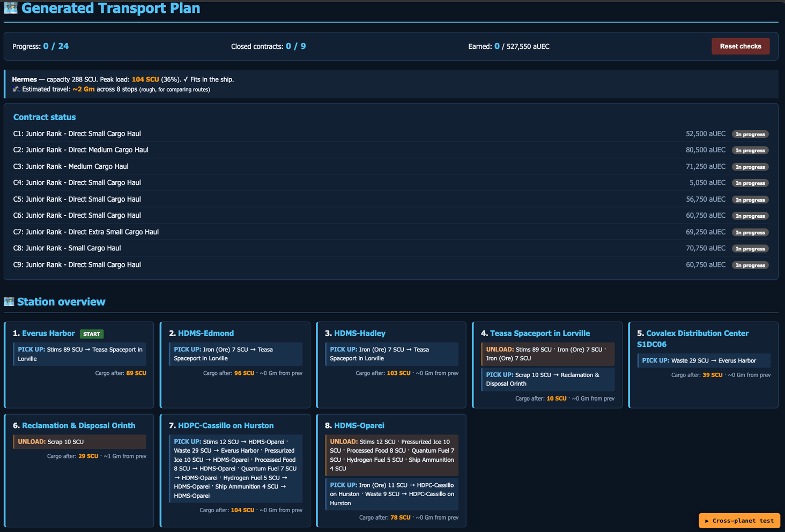Click the map icon beside Generated Transport Plan

pyautogui.click(x=10, y=8)
